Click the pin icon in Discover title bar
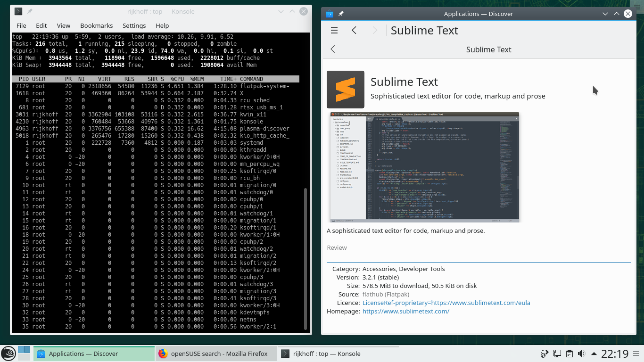 click(341, 14)
